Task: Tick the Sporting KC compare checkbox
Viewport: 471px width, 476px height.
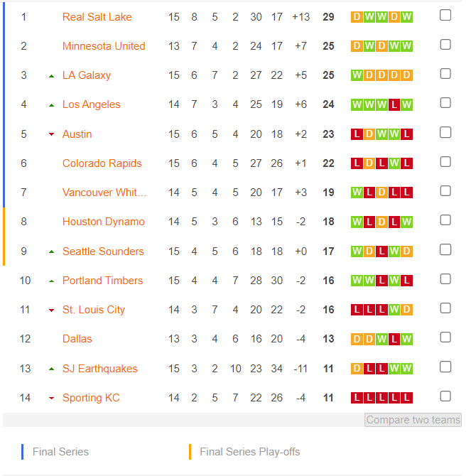Action: pos(445,396)
